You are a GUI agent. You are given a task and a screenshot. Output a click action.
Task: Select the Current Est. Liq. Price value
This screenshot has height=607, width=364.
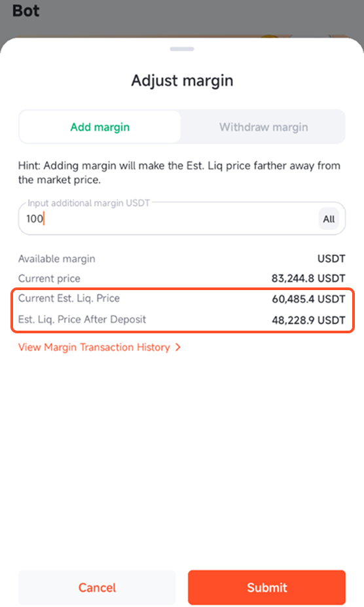(x=308, y=299)
